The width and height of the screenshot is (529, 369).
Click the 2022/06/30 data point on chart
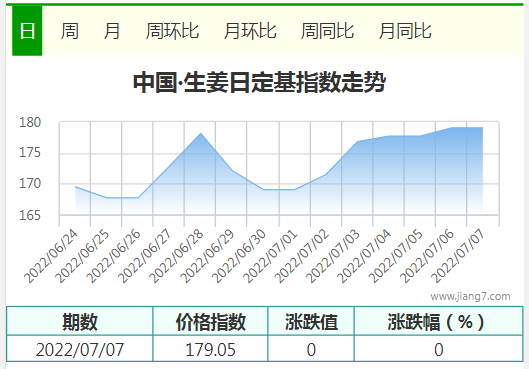click(263, 190)
